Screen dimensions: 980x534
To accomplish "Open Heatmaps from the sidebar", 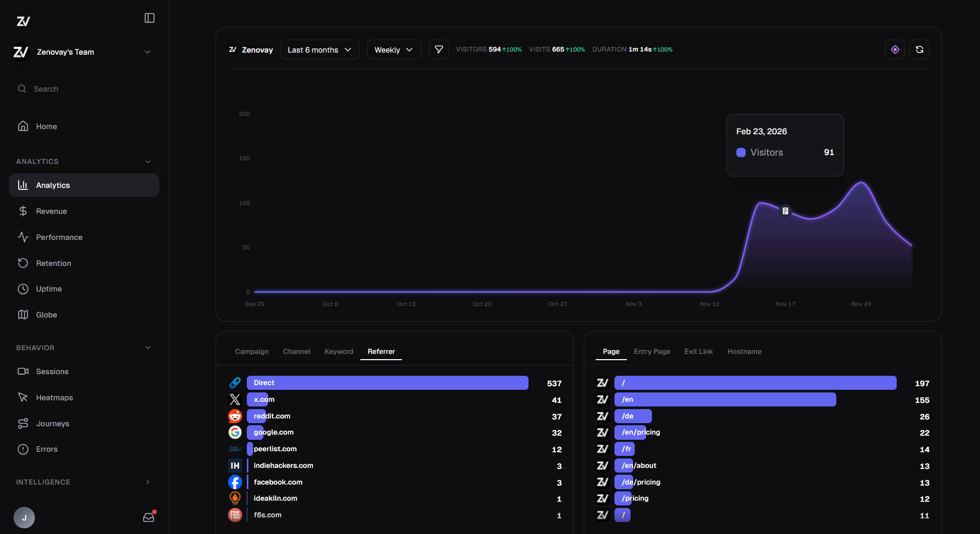I will click(54, 398).
